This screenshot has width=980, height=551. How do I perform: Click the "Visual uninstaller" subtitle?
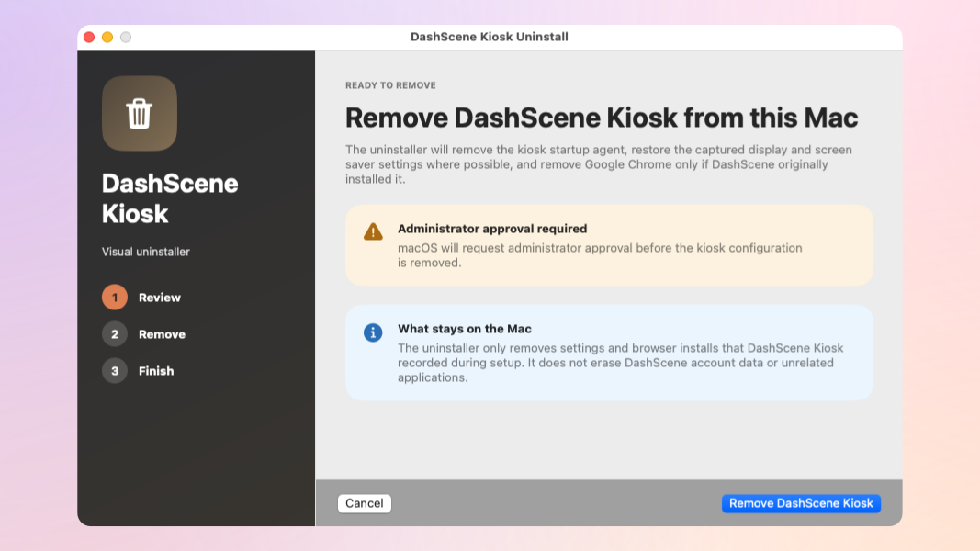tap(146, 252)
